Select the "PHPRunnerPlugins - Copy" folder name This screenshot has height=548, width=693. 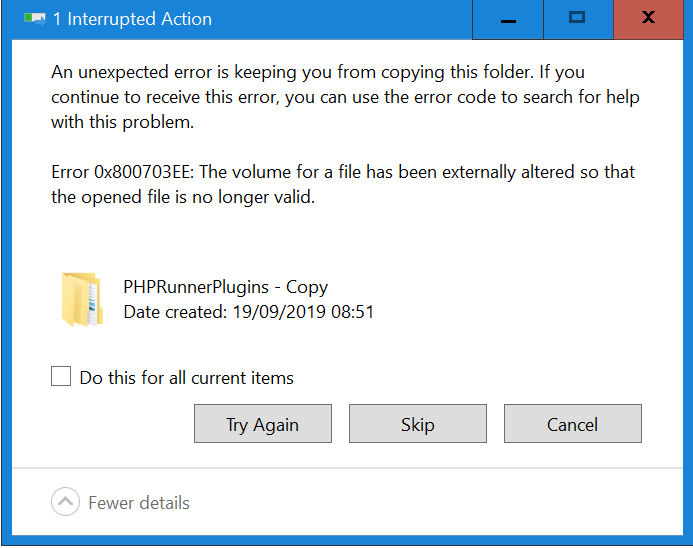pyautogui.click(x=225, y=287)
